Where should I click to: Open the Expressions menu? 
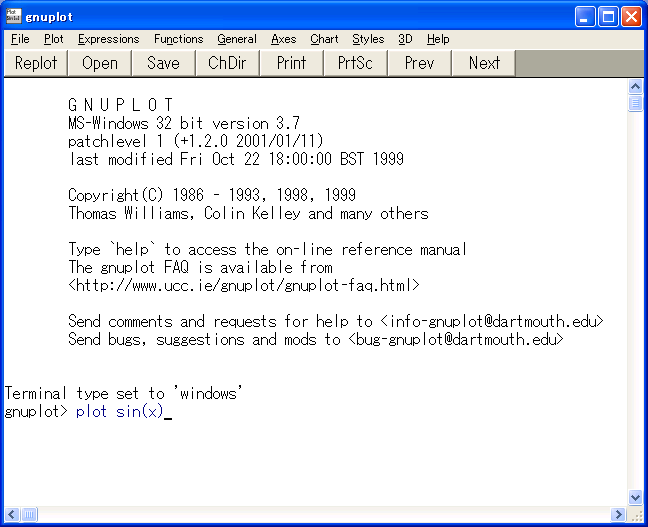click(x=109, y=39)
